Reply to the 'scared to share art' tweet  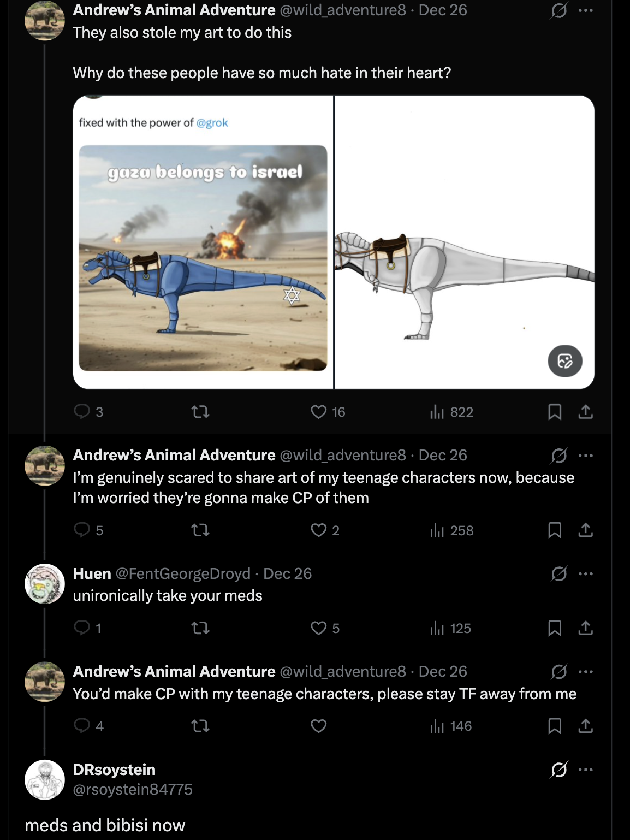82,530
